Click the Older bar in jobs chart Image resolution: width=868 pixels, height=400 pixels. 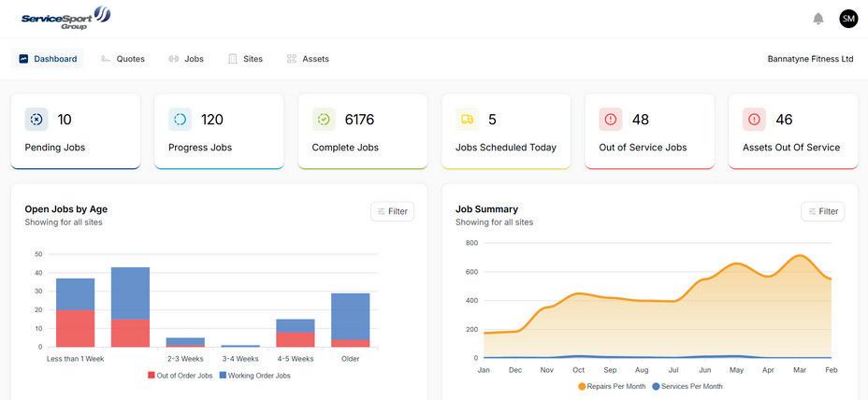(351, 320)
